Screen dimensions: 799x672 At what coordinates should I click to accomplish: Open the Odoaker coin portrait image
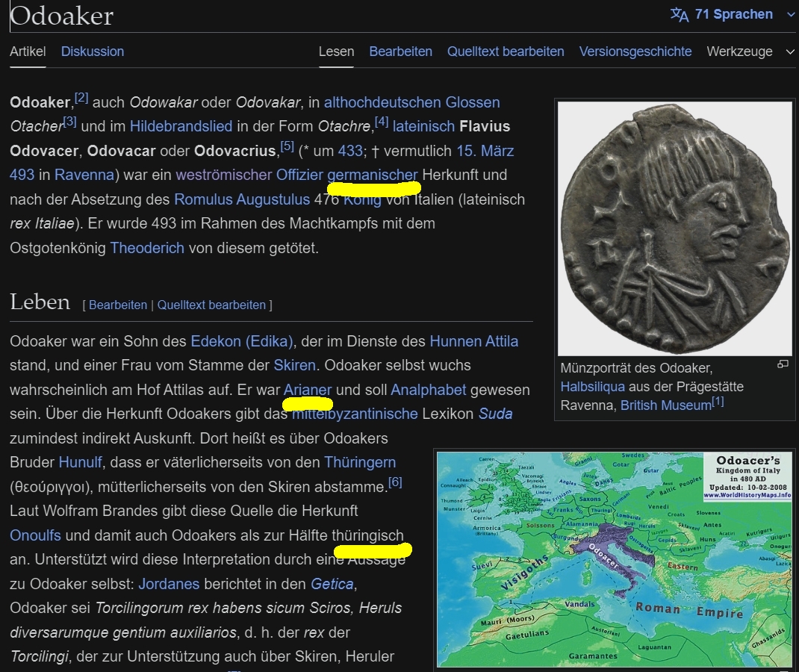tap(675, 228)
